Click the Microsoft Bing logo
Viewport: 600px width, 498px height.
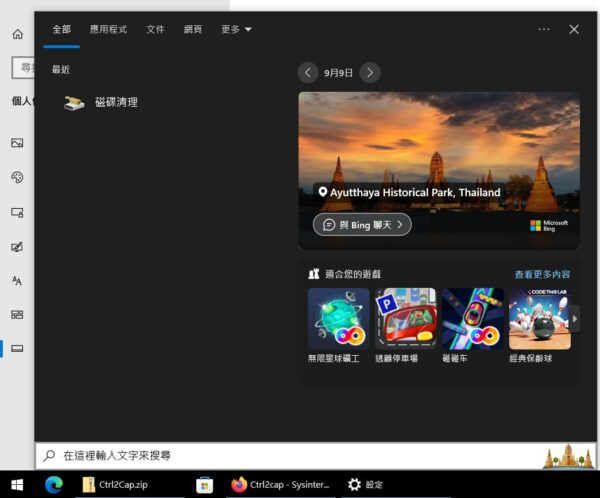(x=549, y=225)
